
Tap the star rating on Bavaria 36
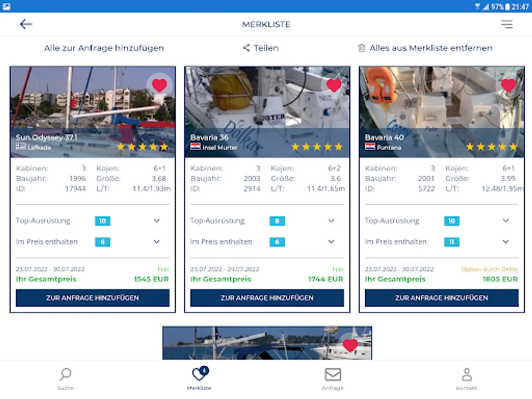tap(317, 147)
